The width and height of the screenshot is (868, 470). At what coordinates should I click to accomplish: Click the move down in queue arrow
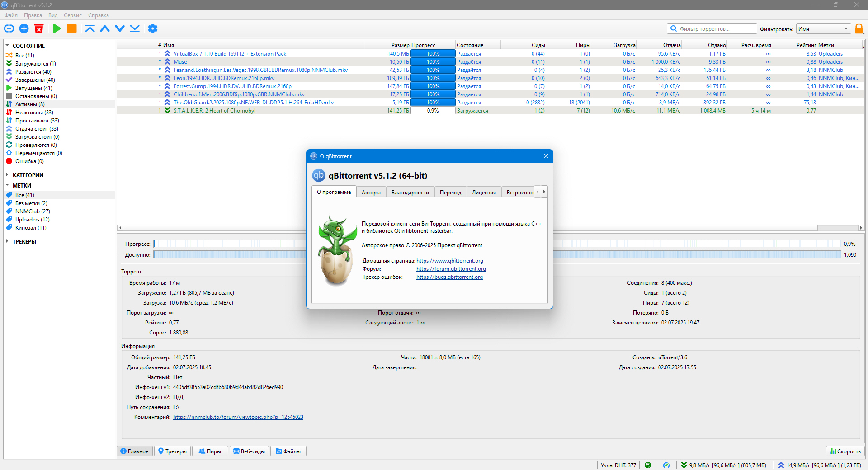pos(120,28)
